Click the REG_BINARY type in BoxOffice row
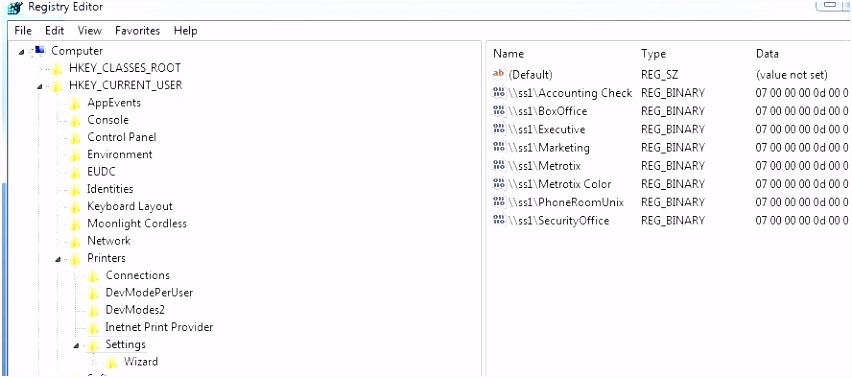This screenshot has height=378, width=852. [673, 111]
